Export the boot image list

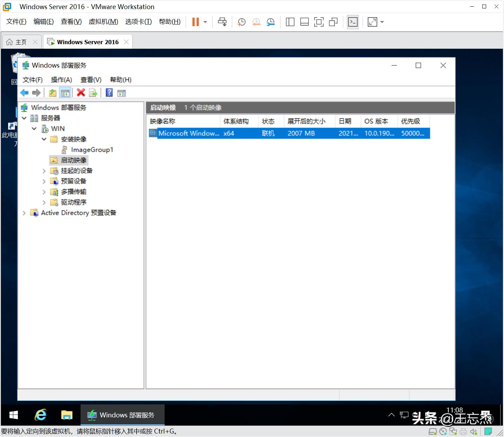point(93,93)
